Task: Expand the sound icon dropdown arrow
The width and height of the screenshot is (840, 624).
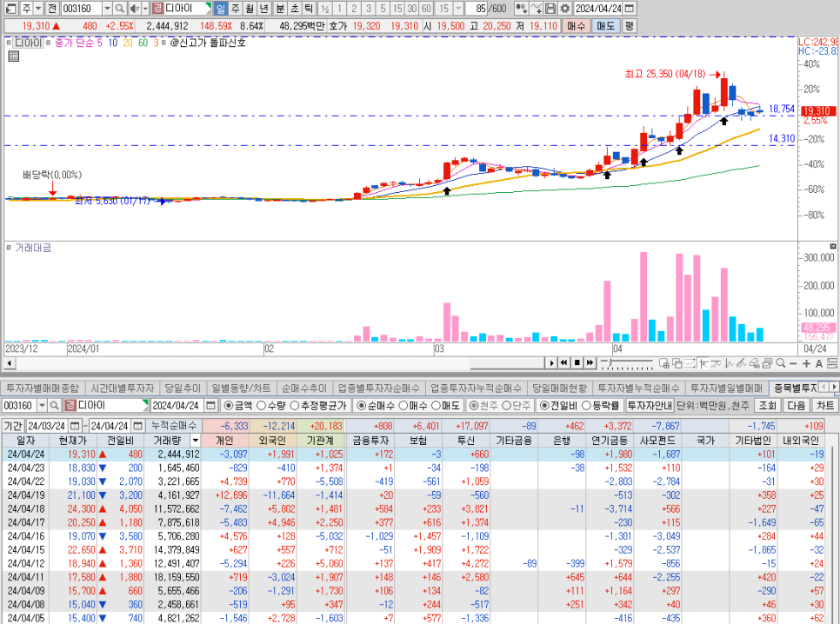Action: pos(144,9)
